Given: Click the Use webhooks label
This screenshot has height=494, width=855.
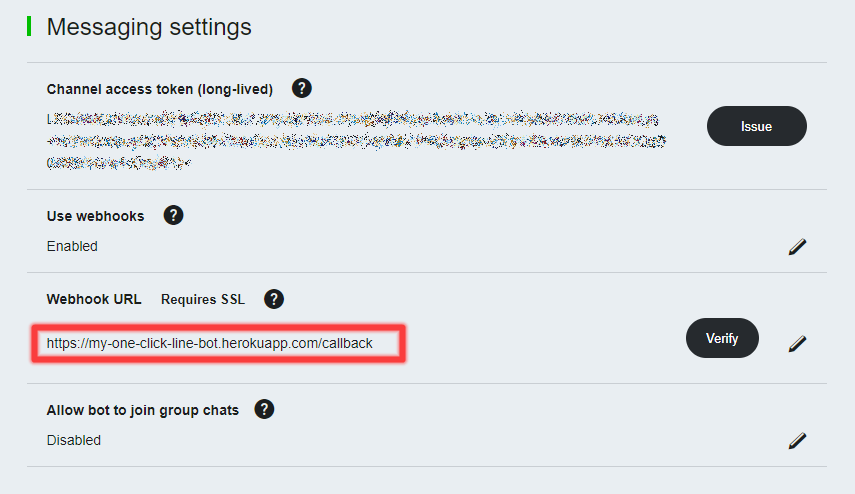Looking at the screenshot, I should 95,216.
